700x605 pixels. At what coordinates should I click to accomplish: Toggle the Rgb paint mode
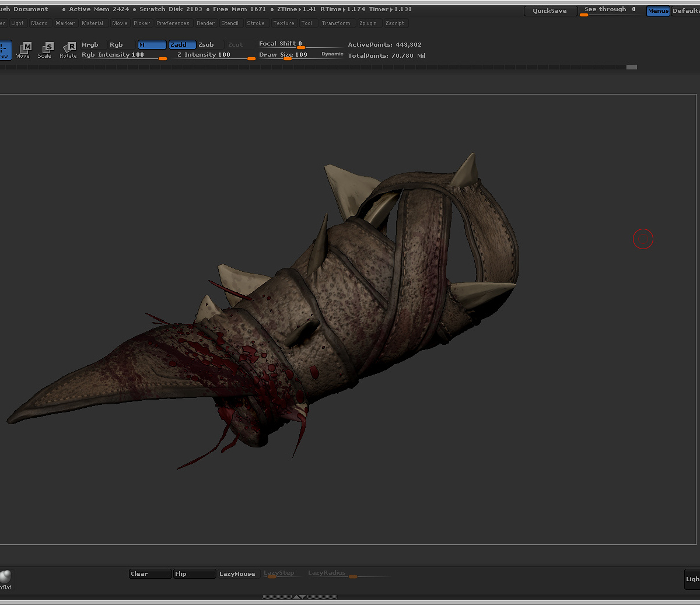click(x=122, y=45)
